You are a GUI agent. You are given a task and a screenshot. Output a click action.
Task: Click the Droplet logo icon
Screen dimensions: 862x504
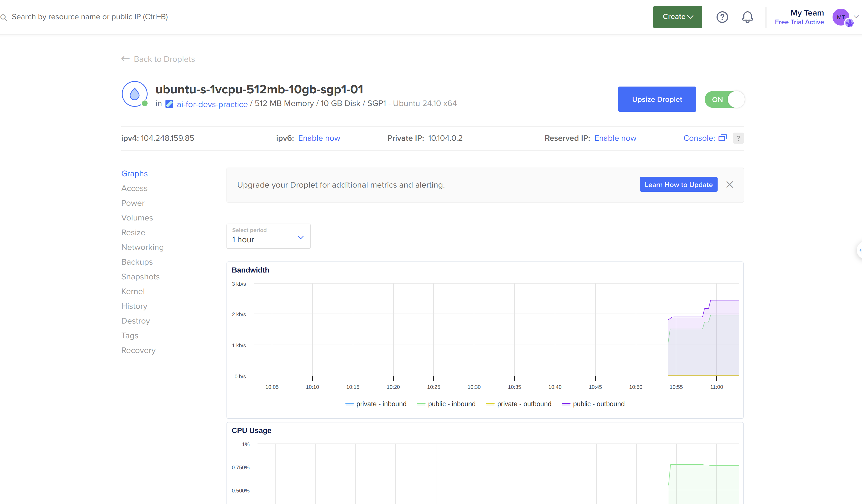(134, 94)
